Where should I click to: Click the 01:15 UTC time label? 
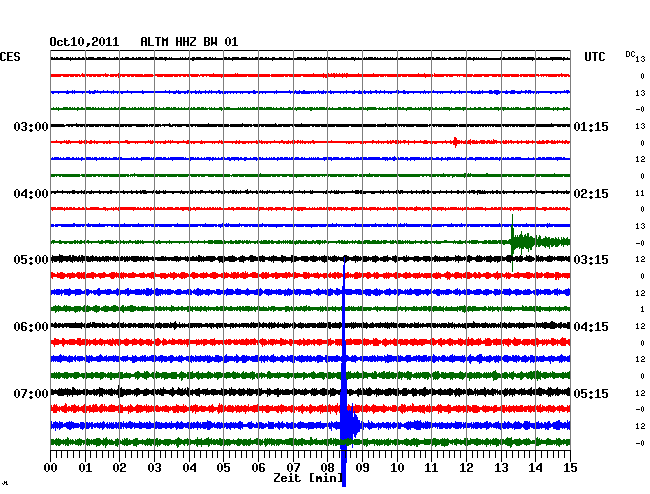click(x=591, y=126)
